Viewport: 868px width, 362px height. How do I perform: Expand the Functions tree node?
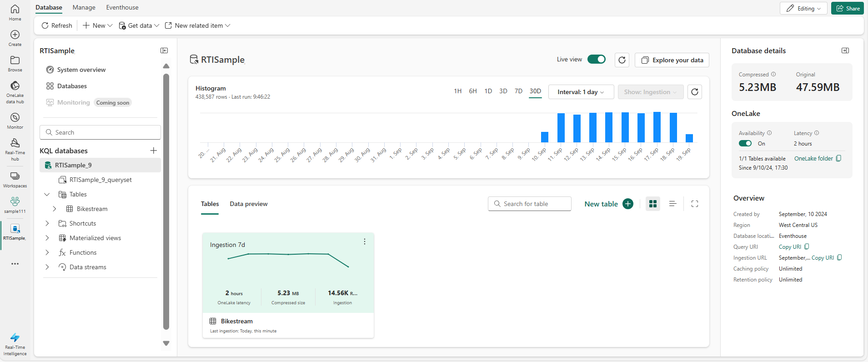click(x=47, y=252)
